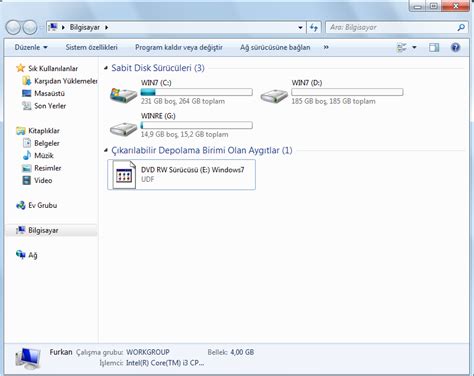This screenshot has height=376, width=474.
Task: Click the Intel(R) Core(TM) i3 processor text
Action: click(165, 363)
